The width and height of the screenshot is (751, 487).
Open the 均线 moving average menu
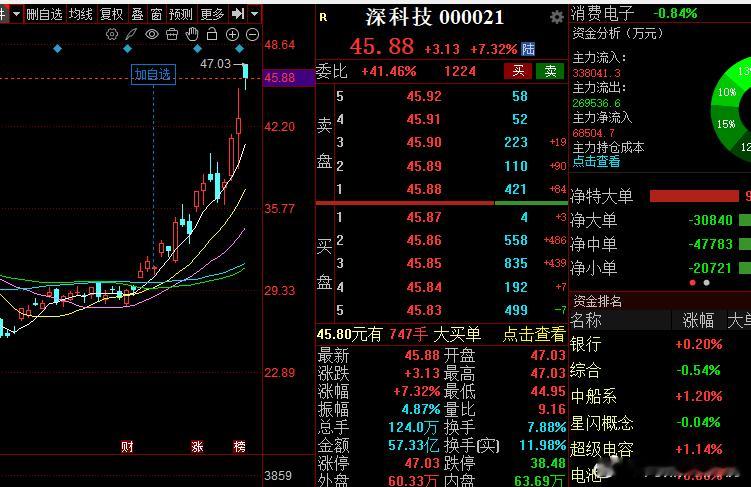(80, 14)
